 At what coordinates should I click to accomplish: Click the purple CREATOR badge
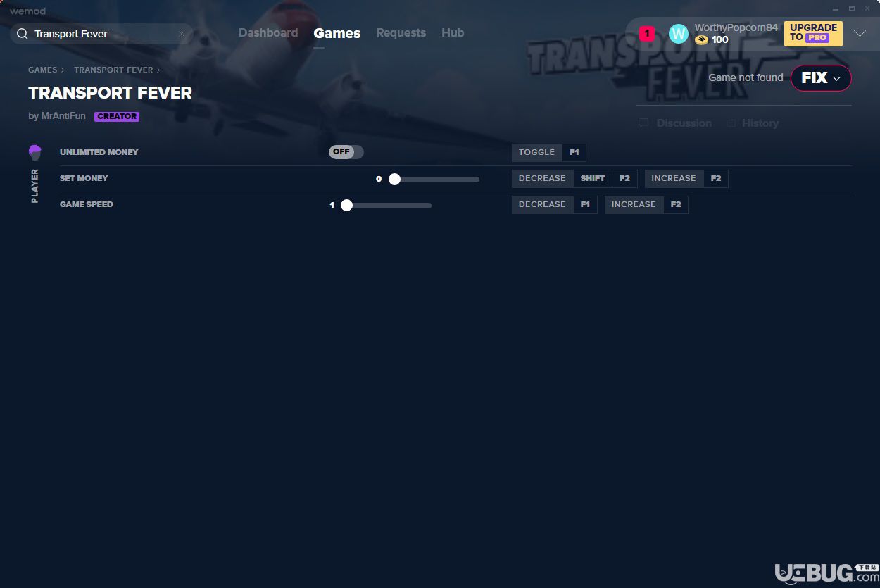click(x=117, y=116)
